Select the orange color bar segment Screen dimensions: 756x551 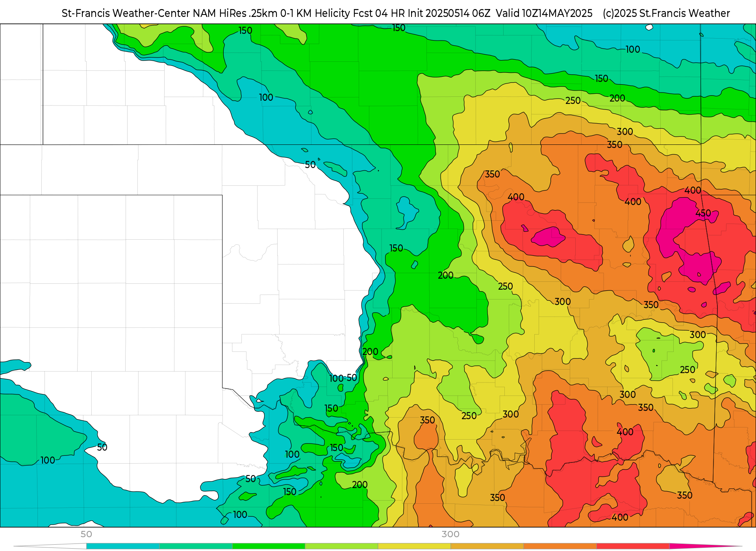click(560, 546)
